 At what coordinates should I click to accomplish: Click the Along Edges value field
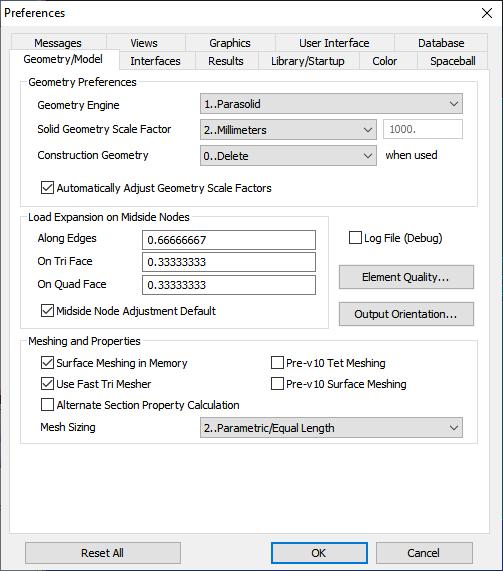point(229,240)
